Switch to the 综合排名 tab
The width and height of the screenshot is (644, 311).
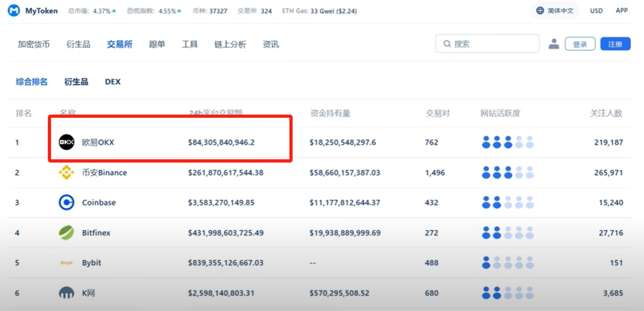pos(32,82)
